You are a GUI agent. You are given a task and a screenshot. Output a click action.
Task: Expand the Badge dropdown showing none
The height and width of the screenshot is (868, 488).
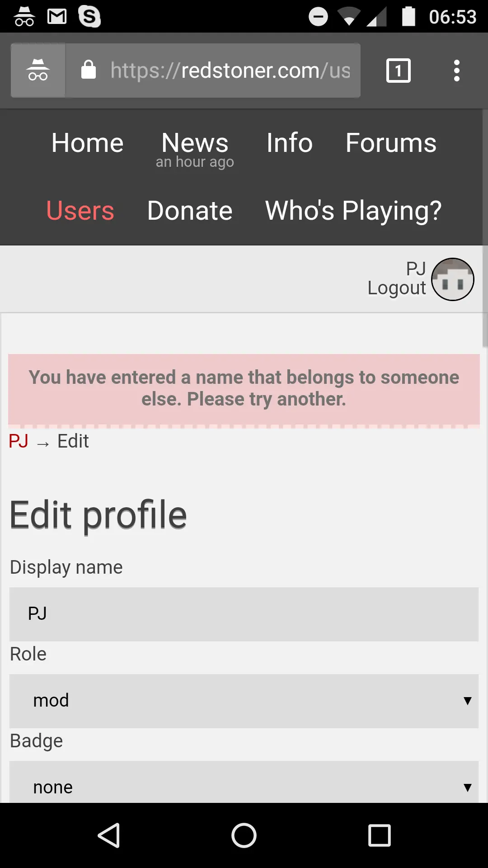pos(244,787)
